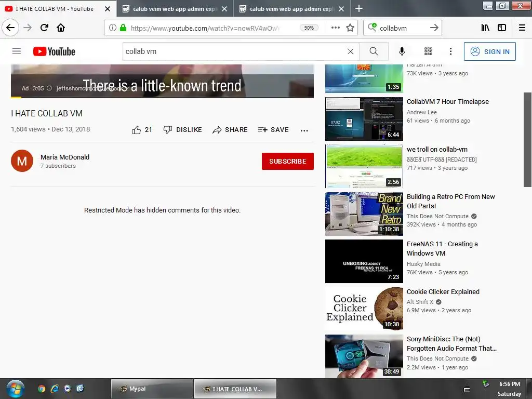The image size is (532, 399).
Task: Go to YouTube home logo
Action: [x=54, y=51]
